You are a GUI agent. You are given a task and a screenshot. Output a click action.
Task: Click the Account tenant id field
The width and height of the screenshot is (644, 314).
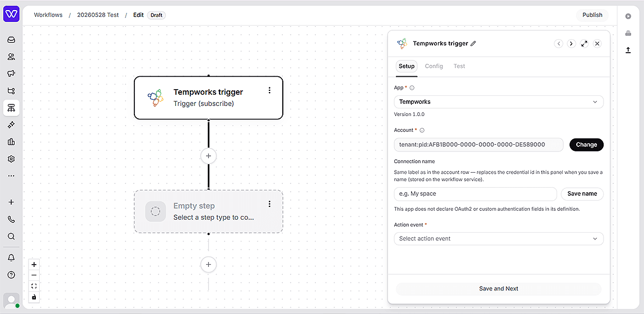point(478,145)
